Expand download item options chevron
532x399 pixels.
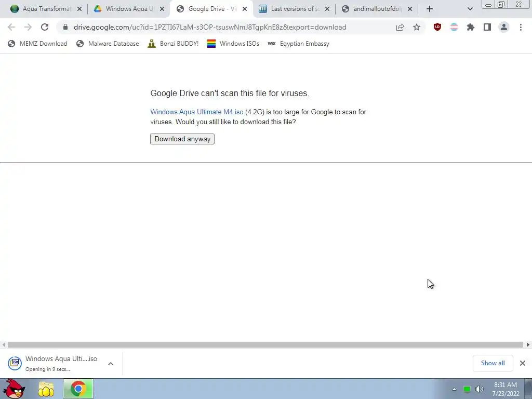111,363
